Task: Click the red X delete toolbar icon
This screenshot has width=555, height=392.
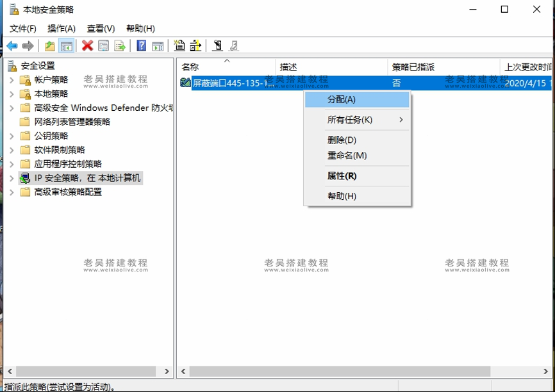Action: click(86, 45)
